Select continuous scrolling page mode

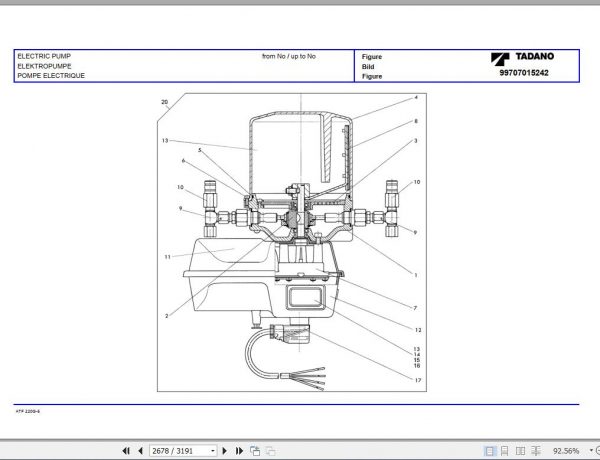tap(505, 451)
